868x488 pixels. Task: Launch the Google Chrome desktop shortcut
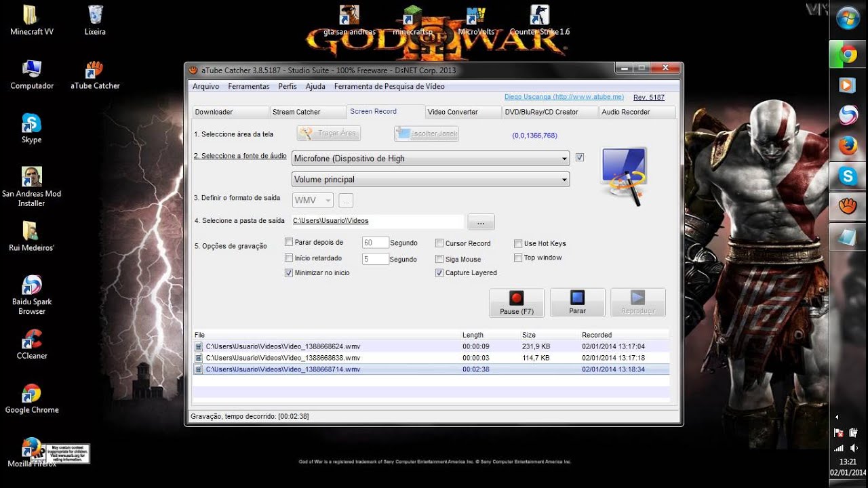(x=31, y=399)
